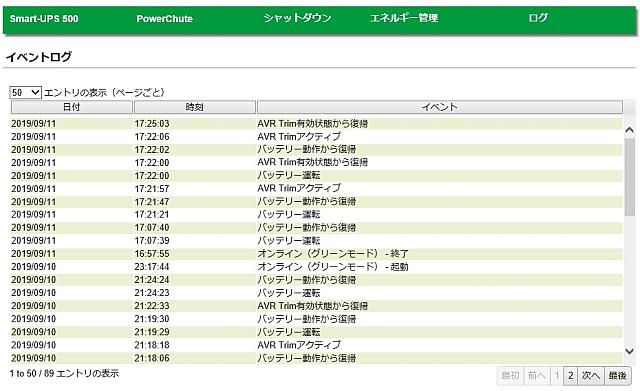Click the AVR Trim有効状態から復帰 event at 21:22:33
The image size is (640, 391).
pyautogui.click(x=313, y=306)
